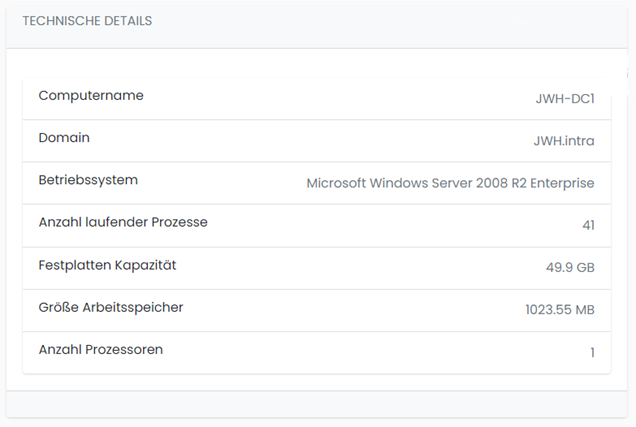
Task: Select the Festplatten Kapazität label
Action: (x=107, y=265)
